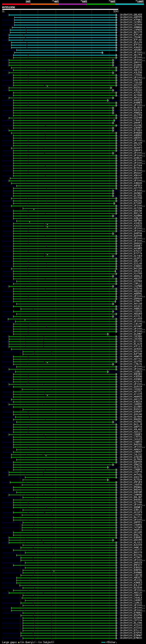Click the label UniRef100_A8T3T1
146x644 pixels.
131,392
